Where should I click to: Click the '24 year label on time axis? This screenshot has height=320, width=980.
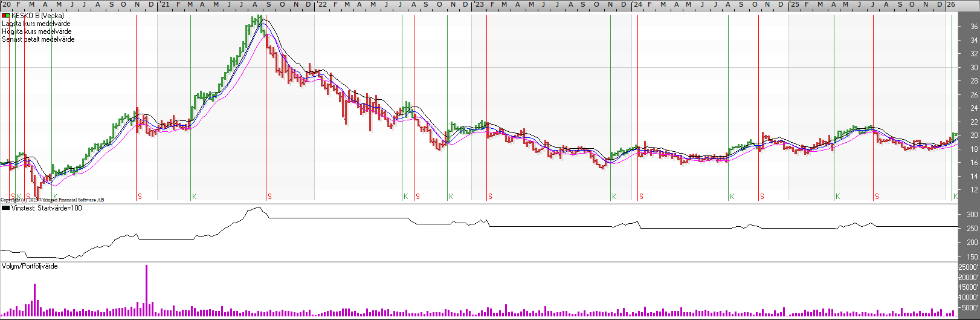click(637, 4)
